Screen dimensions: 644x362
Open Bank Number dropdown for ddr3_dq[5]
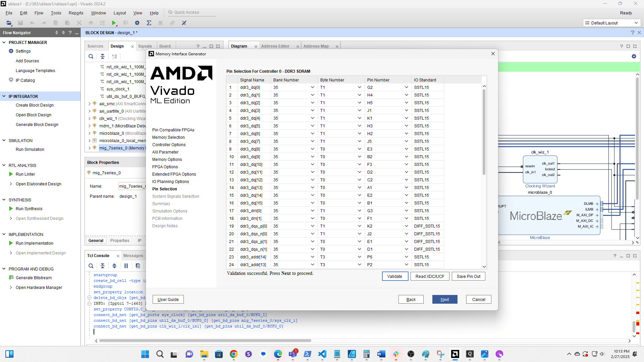(x=312, y=126)
